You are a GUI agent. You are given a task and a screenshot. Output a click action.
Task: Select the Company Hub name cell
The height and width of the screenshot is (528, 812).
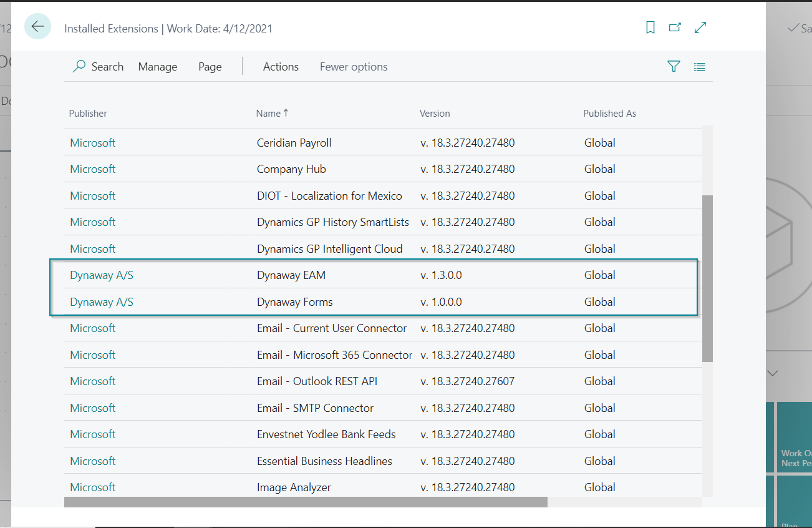(x=291, y=169)
